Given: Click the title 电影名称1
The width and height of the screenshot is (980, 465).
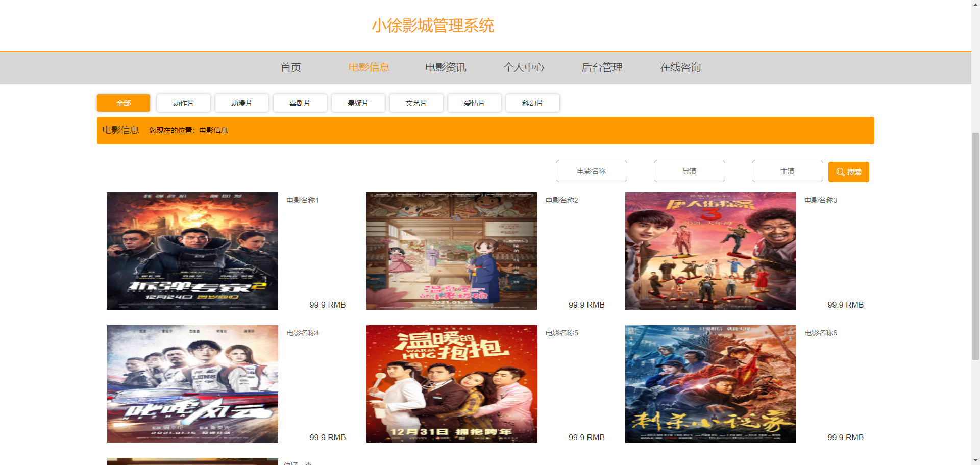Looking at the screenshot, I should (303, 200).
